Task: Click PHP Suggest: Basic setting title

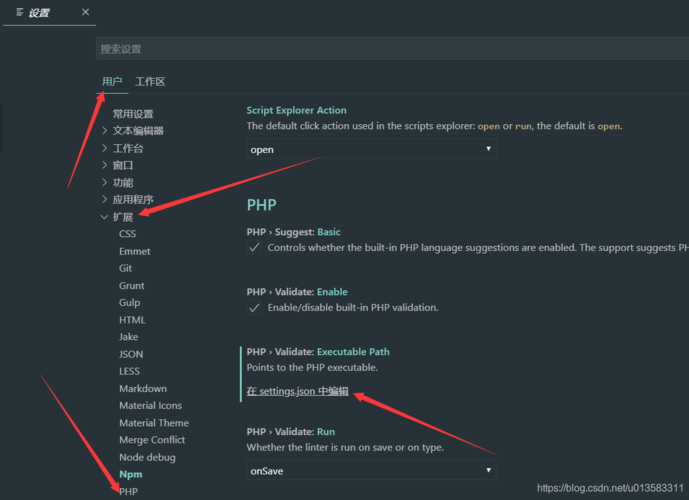Action: click(x=293, y=232)
